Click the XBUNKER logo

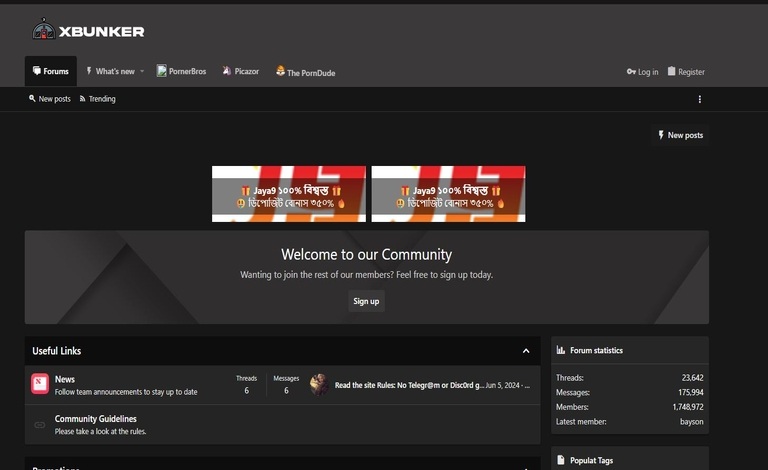pos(88,31)
